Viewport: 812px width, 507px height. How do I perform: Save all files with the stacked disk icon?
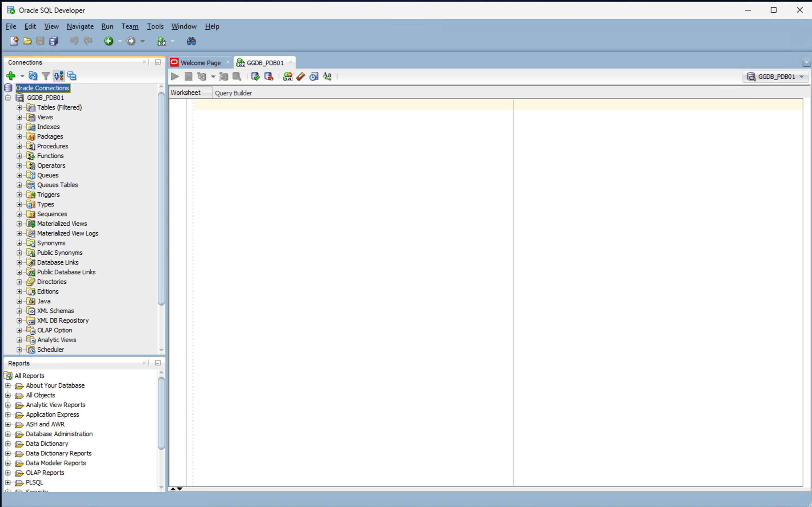pyautogui.click(x=53, y=41)
